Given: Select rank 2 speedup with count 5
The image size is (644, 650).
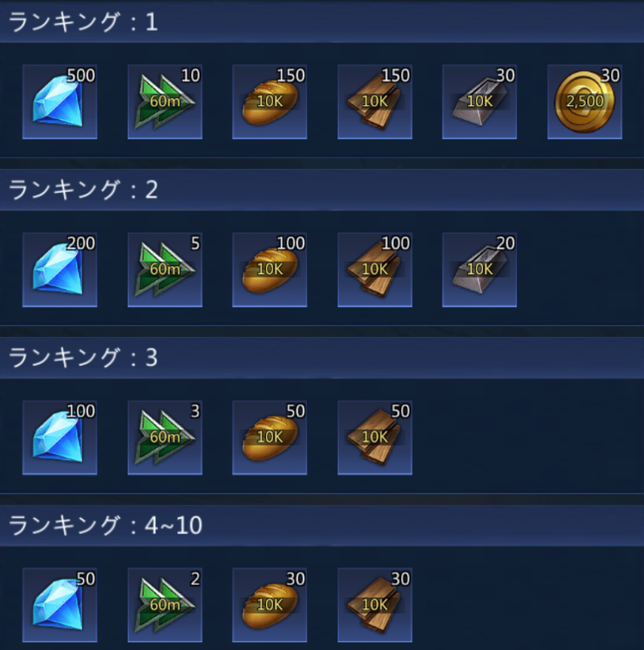Looking at the screenshot, I should point(165,270).
